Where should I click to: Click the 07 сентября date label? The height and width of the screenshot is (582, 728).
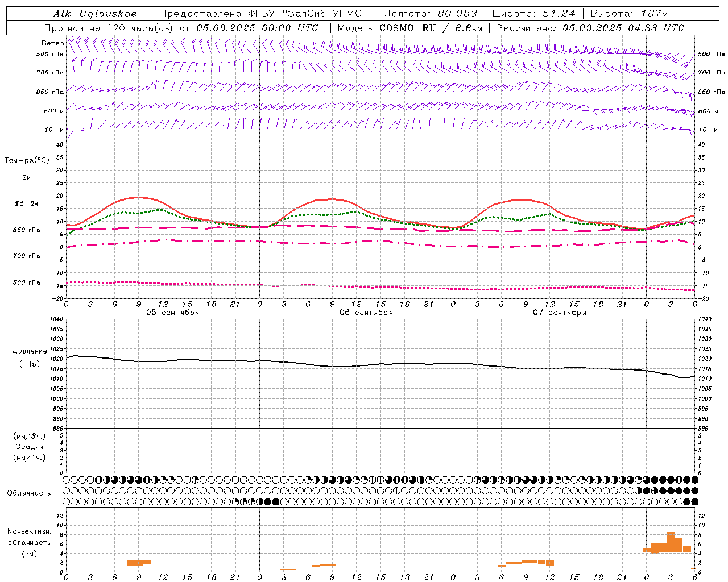coord(560,313)
